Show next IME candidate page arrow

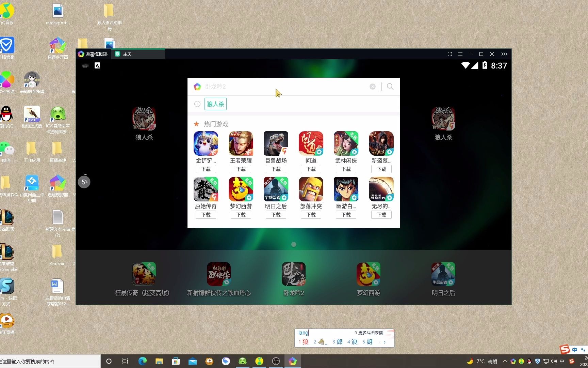(x=385, y=342)
